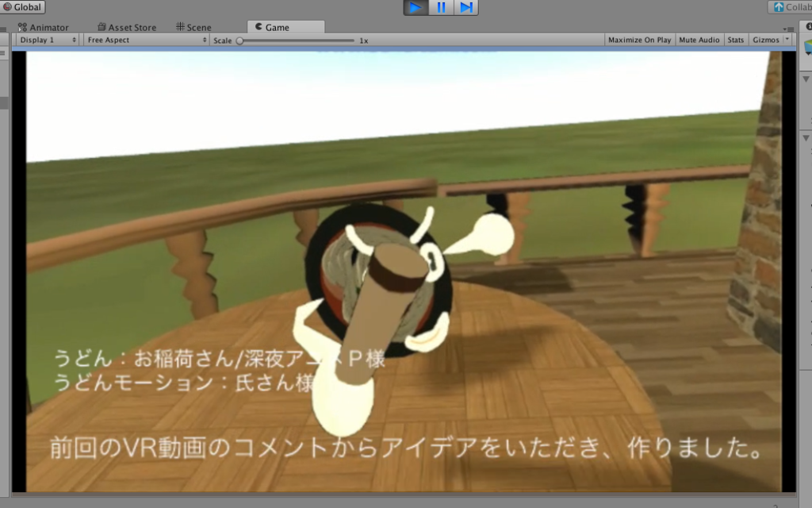Click the left panel options menu icon
Viewport: 812px width, 508px height.
tap(3, 29)
